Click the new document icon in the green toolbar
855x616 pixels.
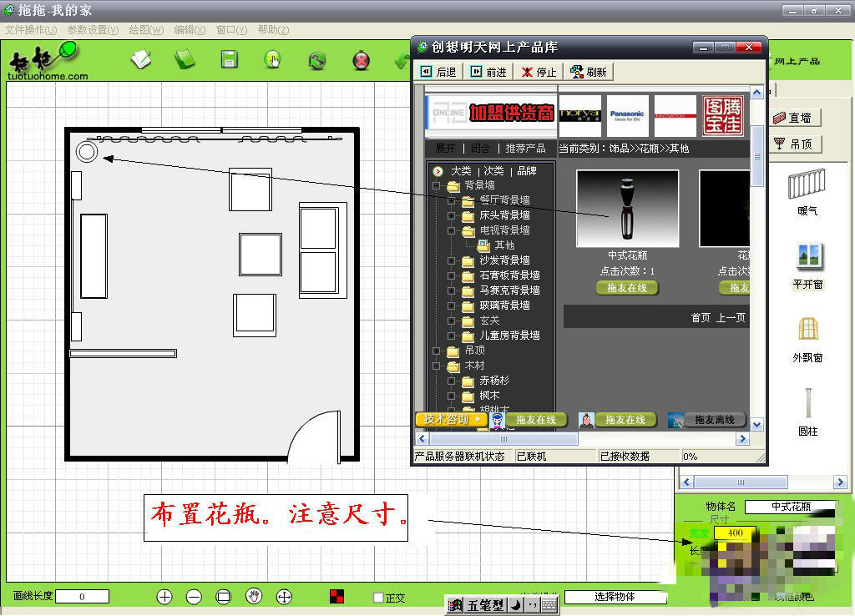[142, 59]
